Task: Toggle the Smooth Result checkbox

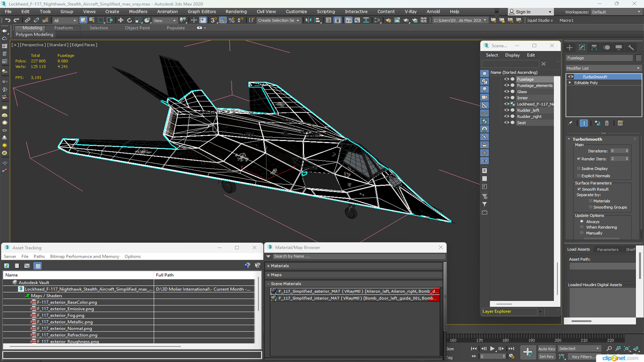Action: click(x=579, y=189)
